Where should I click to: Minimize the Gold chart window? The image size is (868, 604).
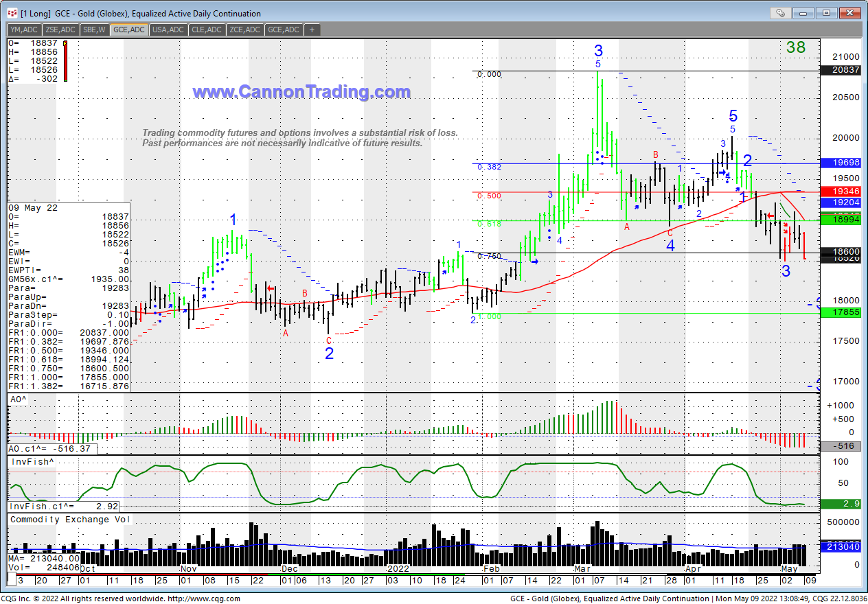(806, 13)
